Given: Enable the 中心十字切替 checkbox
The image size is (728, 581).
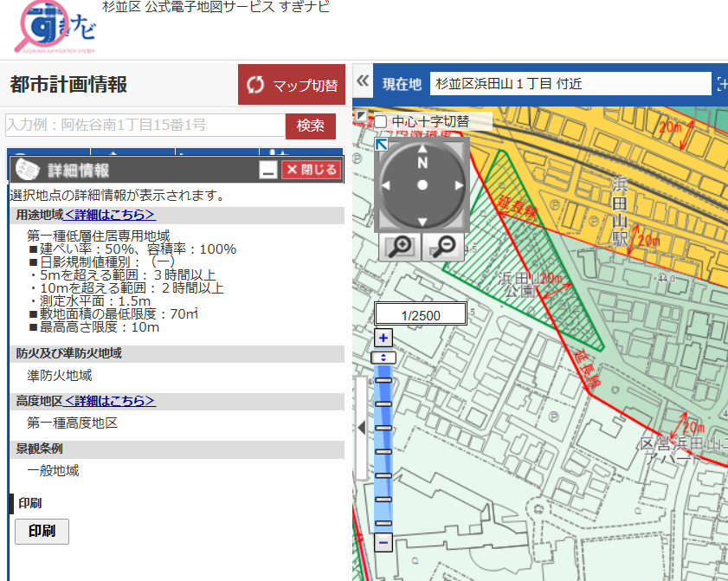Looking at the screenshot, I should (x=380, y=122).
